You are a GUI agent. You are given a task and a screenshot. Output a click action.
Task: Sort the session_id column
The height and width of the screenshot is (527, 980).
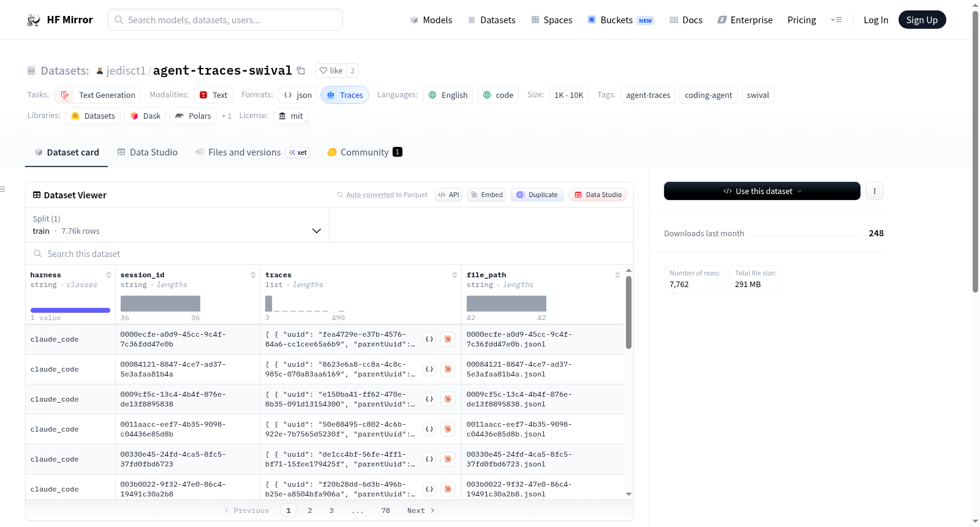coord(253,275)
